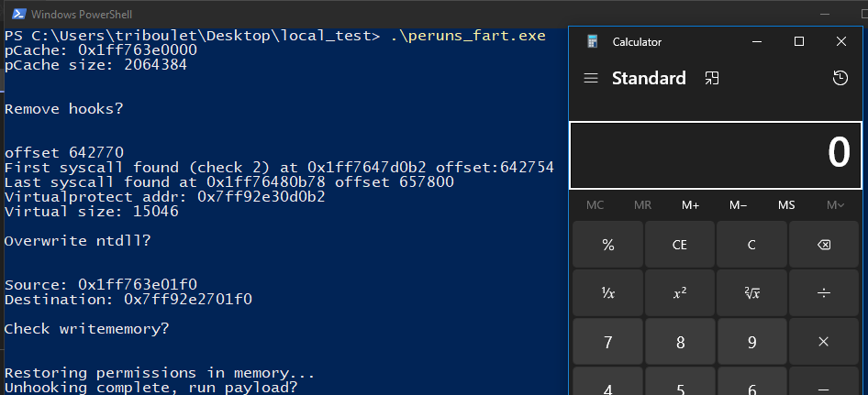Click the MR memory recall button
The image size is (868, 395).
point(642,205)
